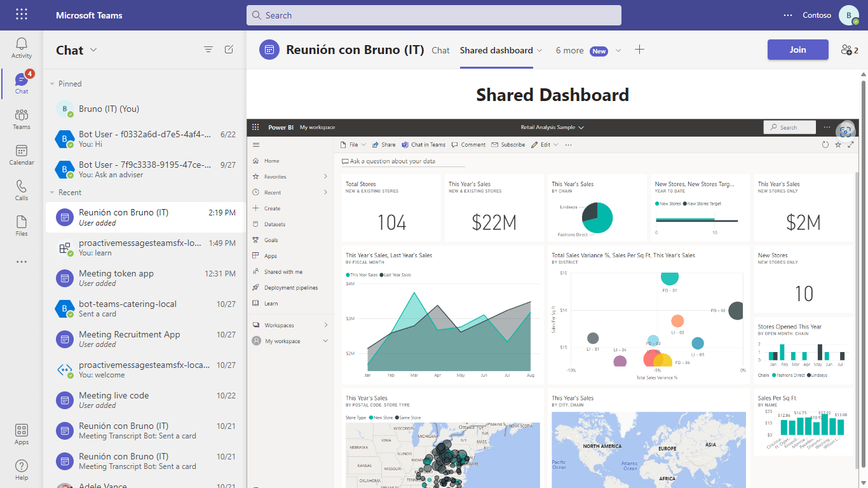Open the Power BI File menu
The width and height of the screenshot is (868, 488).
353,145
